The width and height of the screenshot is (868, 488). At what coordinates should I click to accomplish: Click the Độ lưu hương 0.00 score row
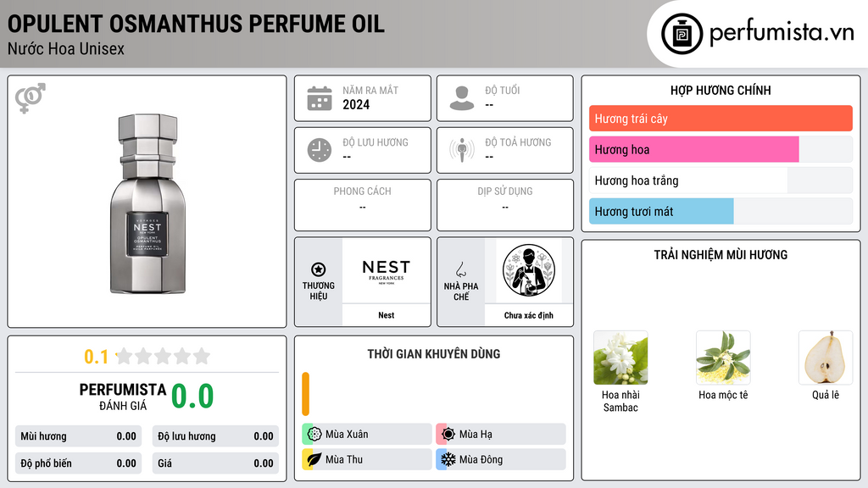pyautogui.click(x=215, y=436)
